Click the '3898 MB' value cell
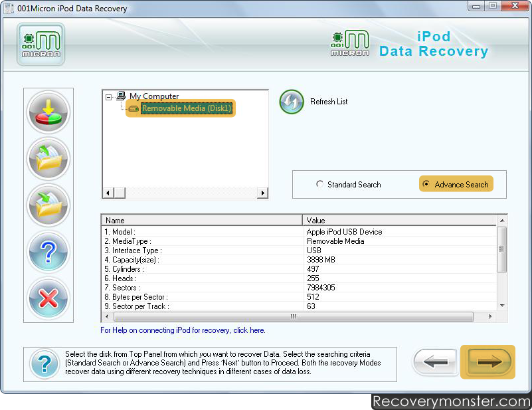Image resolution: width=532 pixels, height=410 pixels. tap(321, 260)
